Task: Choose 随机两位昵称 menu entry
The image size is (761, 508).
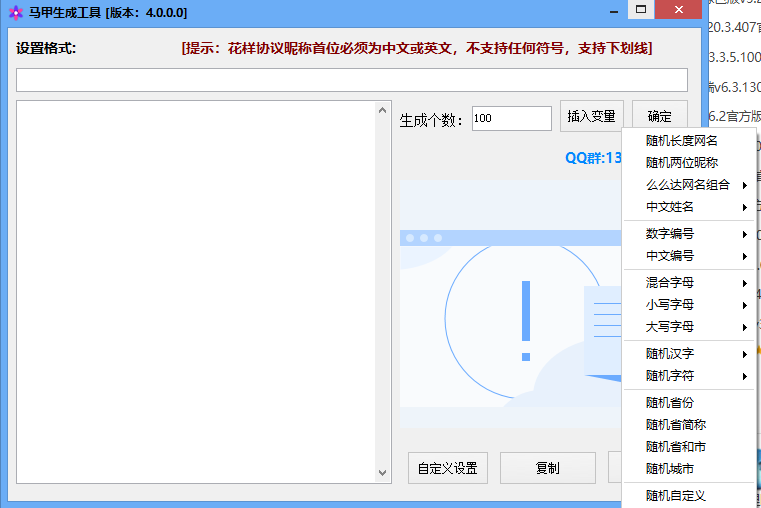Action: pos(682,163)
